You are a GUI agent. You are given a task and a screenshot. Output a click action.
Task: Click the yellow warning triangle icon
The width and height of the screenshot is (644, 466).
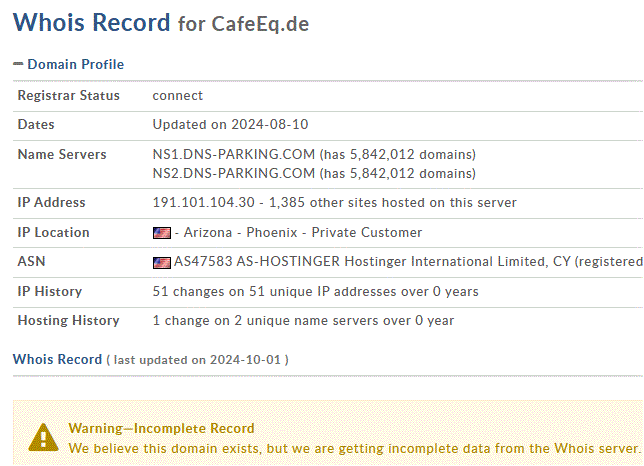point(44,438)
